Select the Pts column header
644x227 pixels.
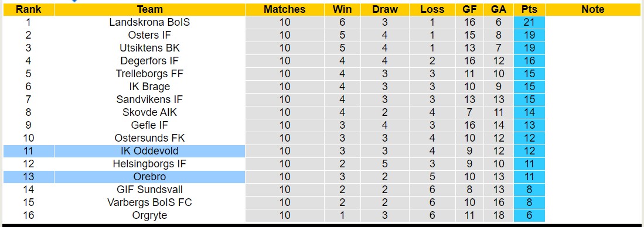(529, 9)
